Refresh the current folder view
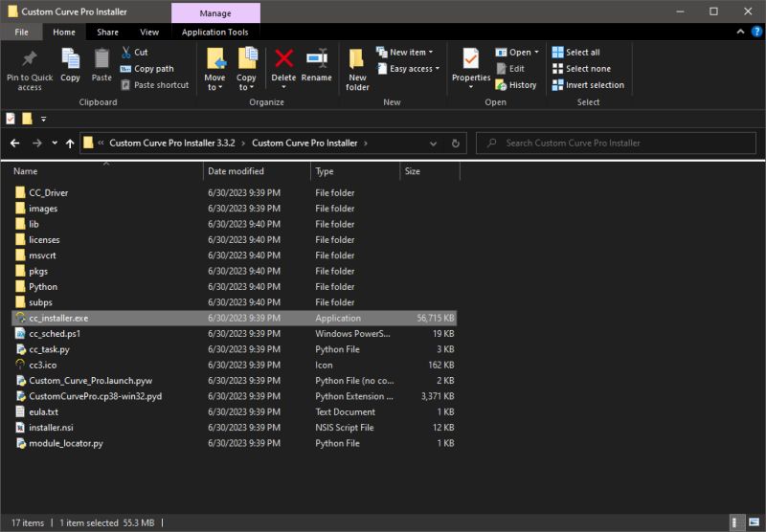 click(456, 143)
